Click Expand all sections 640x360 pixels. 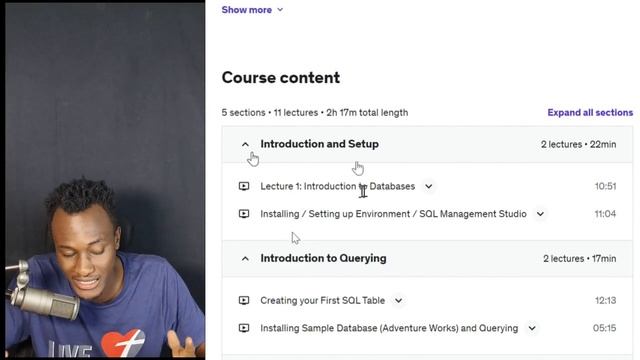(590, 113)
